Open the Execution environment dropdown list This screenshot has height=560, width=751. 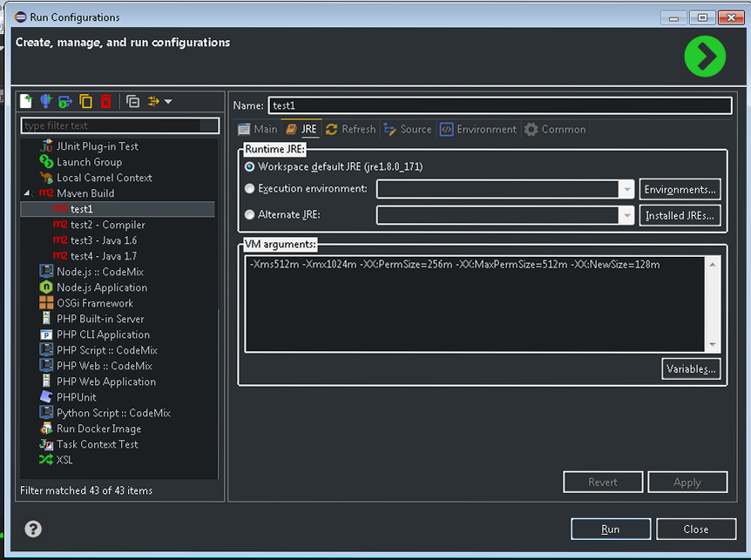(626, 189)
